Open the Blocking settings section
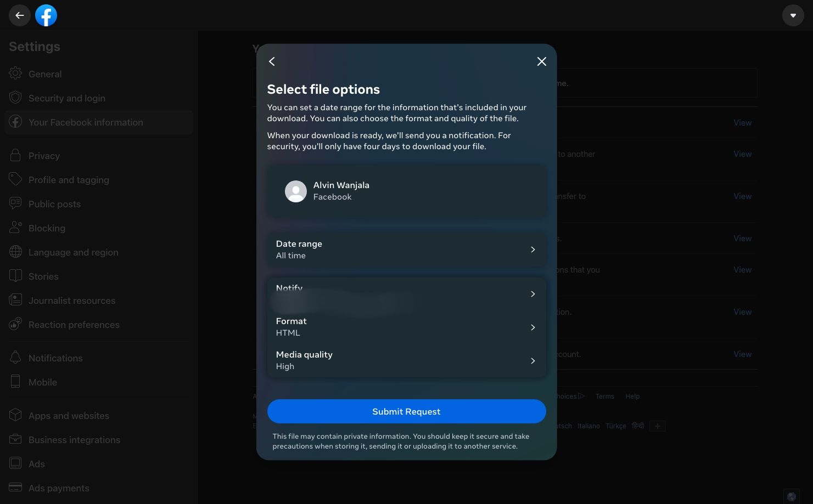This screenshot has width=813, height=504. click(x=47, y=228)
